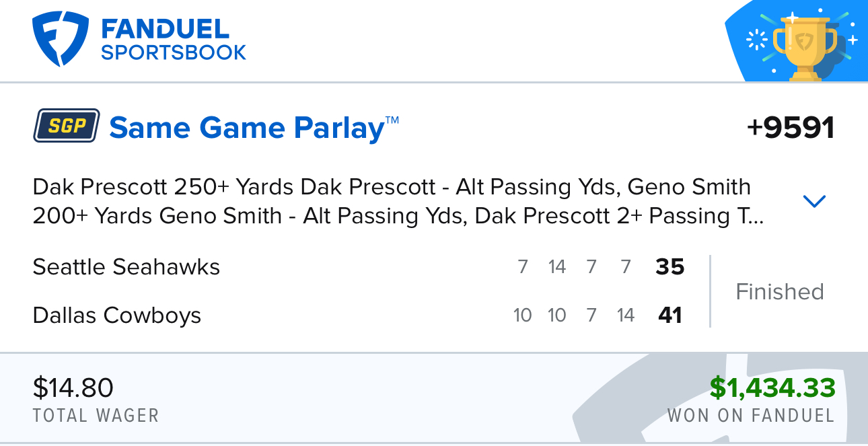Select the Same Game Parlay title

coord(254,127)
